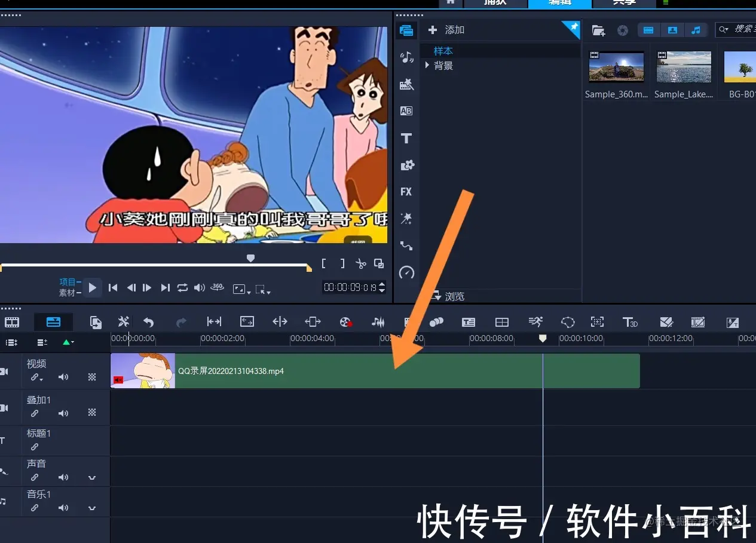This screenshot has width=756, height=543.
Task: Open the Sound library music-note icon
Action: click(407, 57)
